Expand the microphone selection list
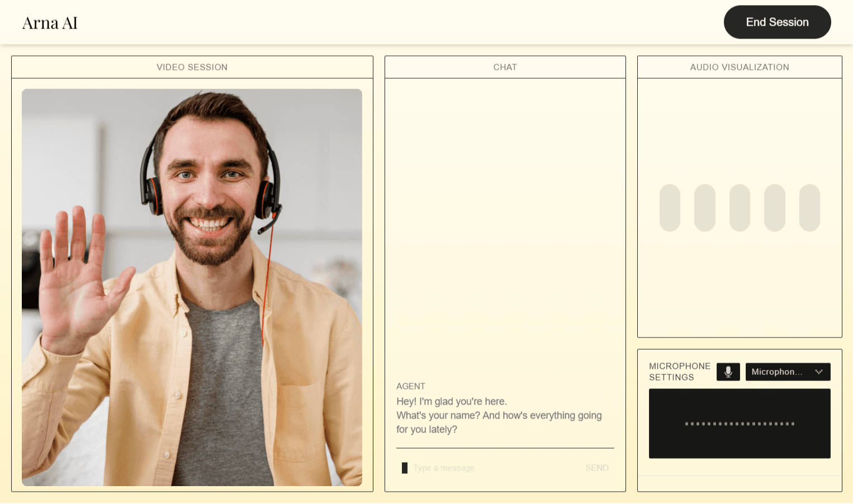The width and height of the screenshot is (853, 504). click(788, 372)
